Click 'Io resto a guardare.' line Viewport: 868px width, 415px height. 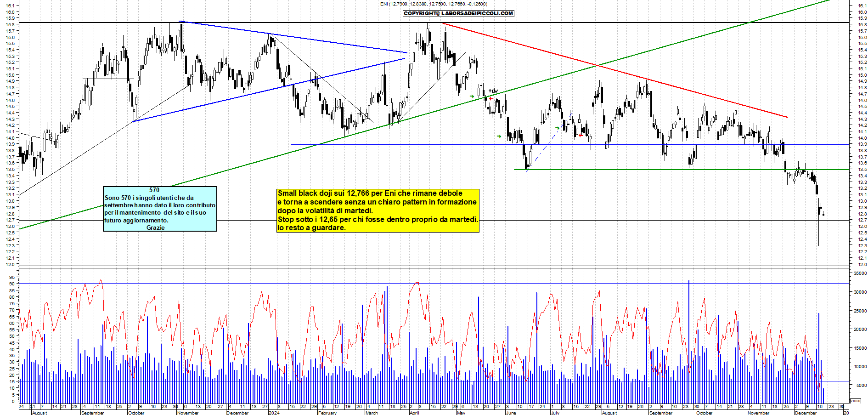(x=311, y=228)
